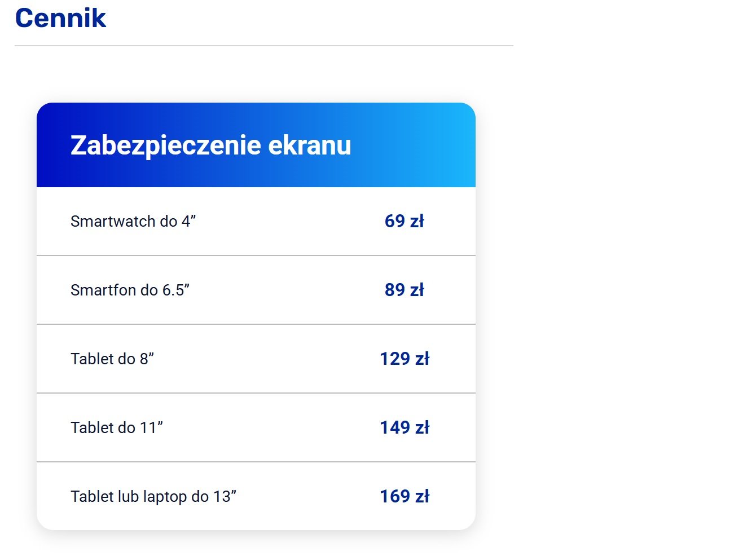The height and width of the screenshot is (556, 756).
Task: Click the 129 zł price
Action: [x=405, y=359]
